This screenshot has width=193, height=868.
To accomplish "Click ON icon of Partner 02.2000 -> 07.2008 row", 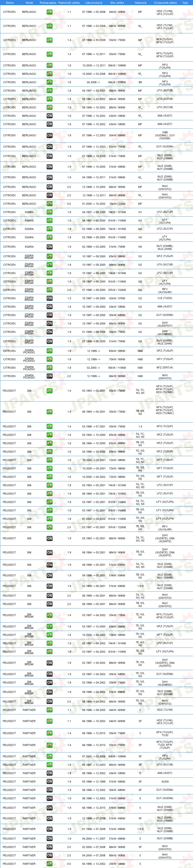I will tap(50, 847).
